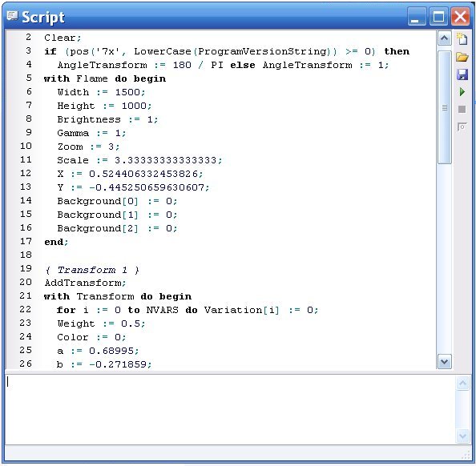Click the code editor vertical scrollbar thumb
The width and height of the screenshot is (476, 466).
[x=444, y=107]
